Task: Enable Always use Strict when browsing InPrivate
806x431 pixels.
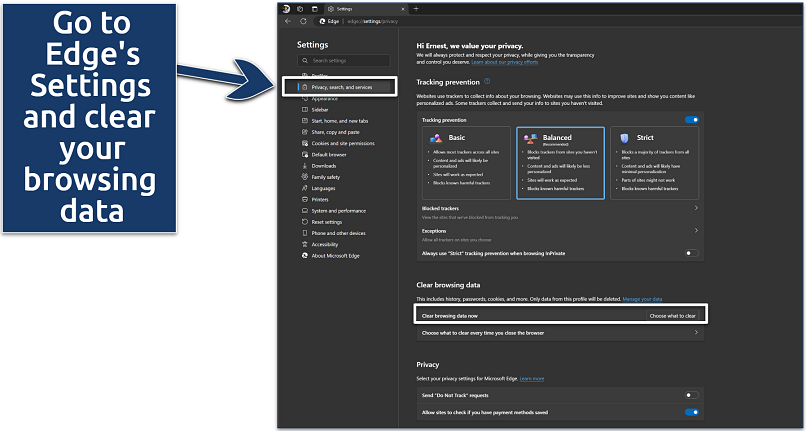Action: click(692, 253)
